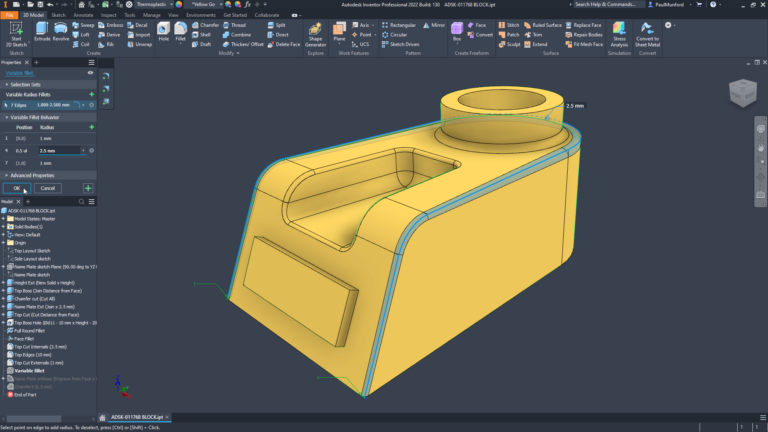This screenshot has width=768, height=432.
Task: Cancel the variable fillet
Action: pyautogui.click(x=48, y=188)
